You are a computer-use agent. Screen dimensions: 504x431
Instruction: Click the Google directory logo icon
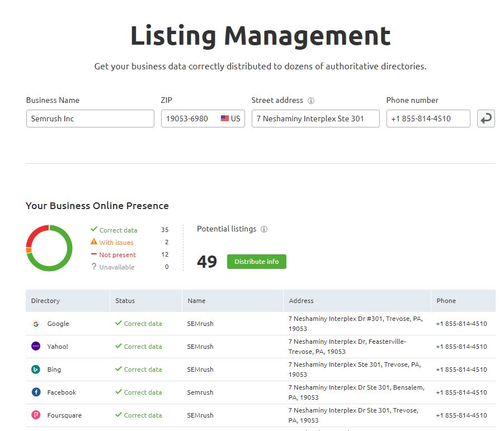click(x=36, y=324)
